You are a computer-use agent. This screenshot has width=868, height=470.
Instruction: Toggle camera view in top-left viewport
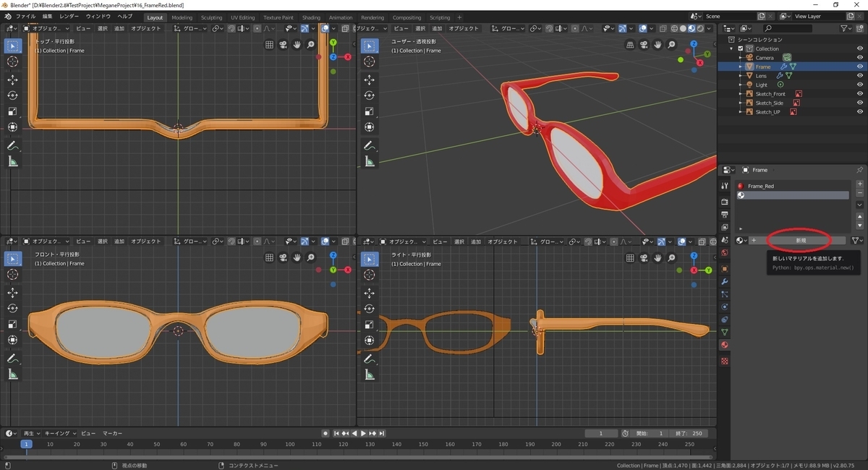283,45
